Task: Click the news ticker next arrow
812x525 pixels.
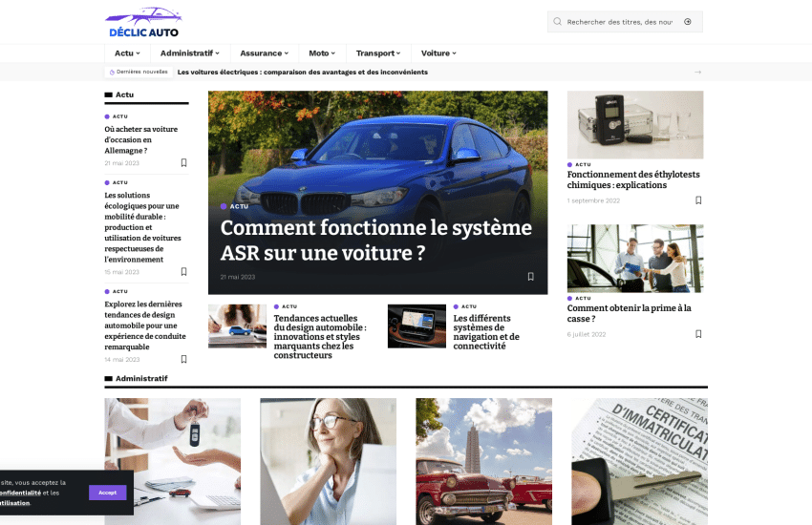Action: 697,72
